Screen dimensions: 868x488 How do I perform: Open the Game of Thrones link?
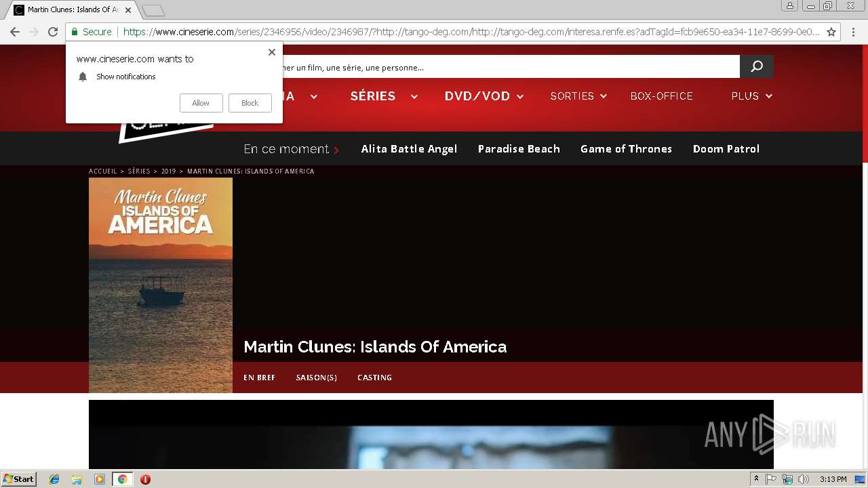tap(626, 149)
